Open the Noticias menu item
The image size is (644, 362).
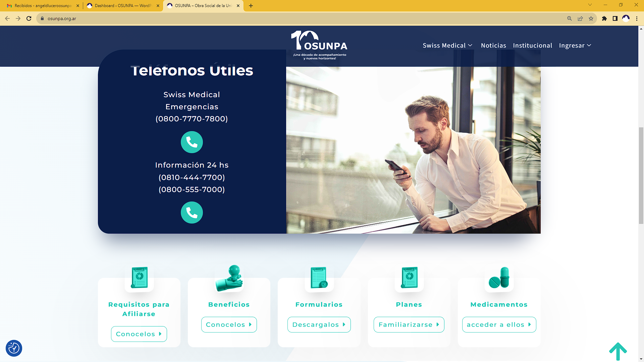point(493,46)
